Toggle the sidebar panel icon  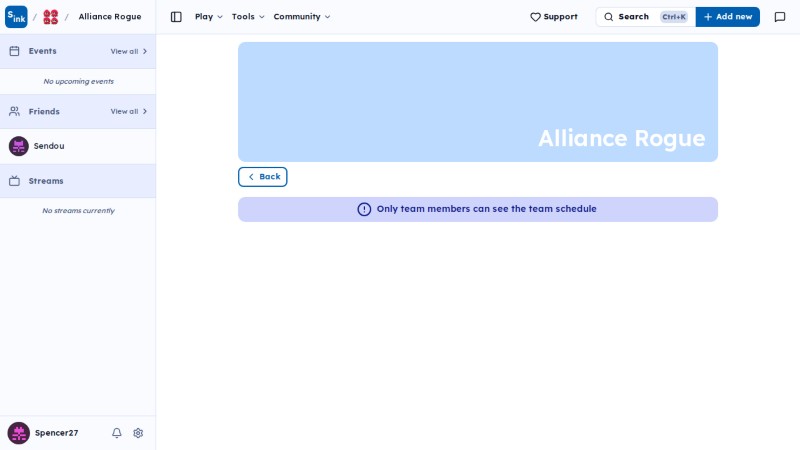tap(176, 17)
